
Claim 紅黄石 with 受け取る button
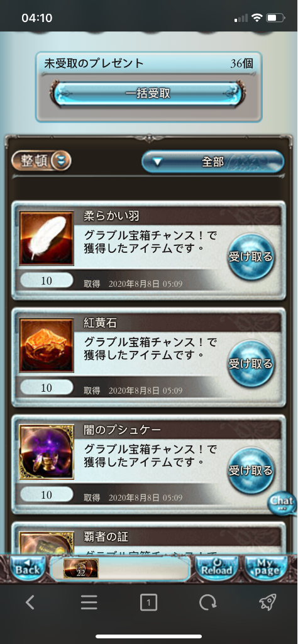pyautogui.click(x=251, y=364)
